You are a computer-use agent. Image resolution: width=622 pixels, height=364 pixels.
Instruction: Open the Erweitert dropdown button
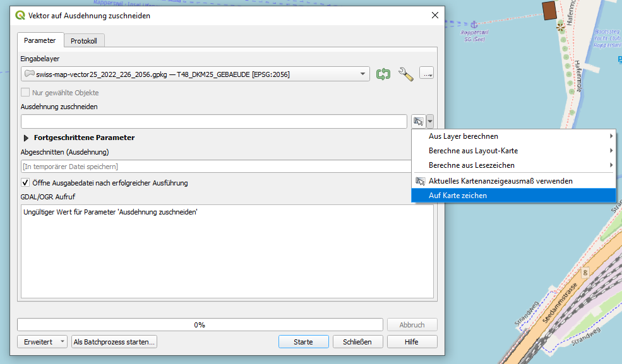coord(42,342)
